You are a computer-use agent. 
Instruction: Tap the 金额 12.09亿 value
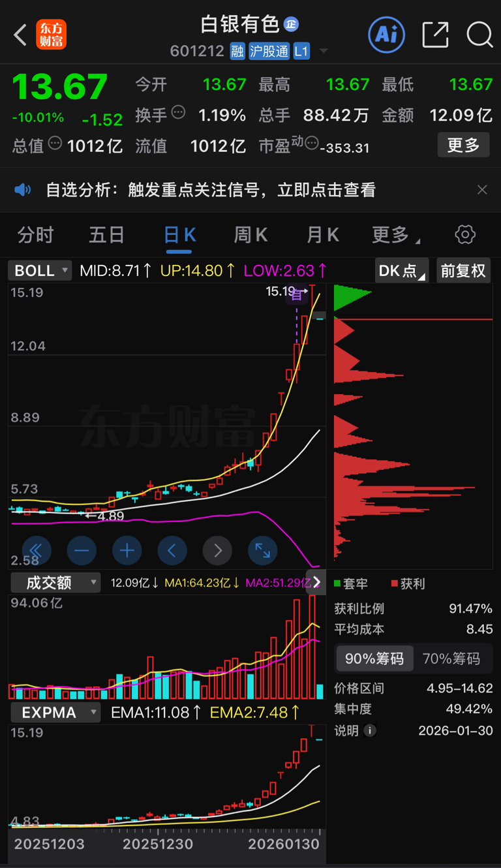461,116
